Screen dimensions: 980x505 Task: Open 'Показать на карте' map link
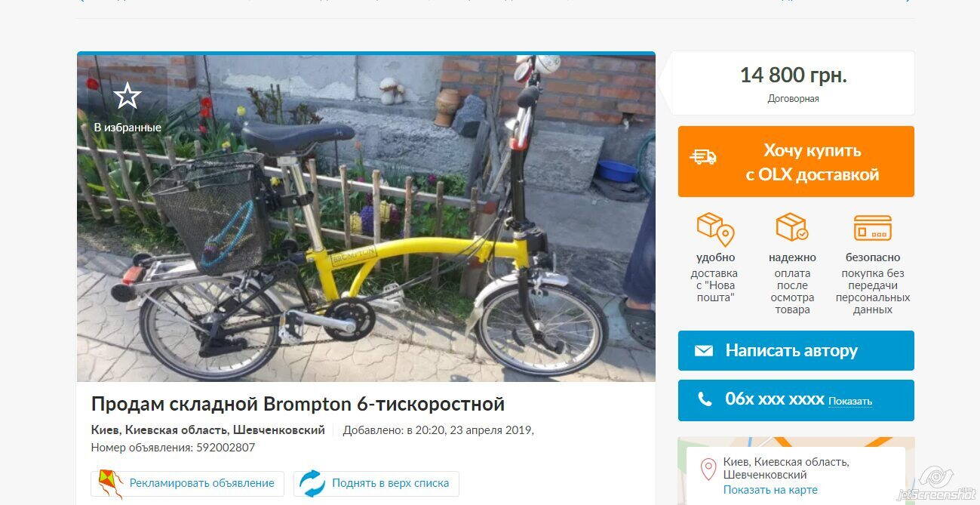tap(770, 490)
